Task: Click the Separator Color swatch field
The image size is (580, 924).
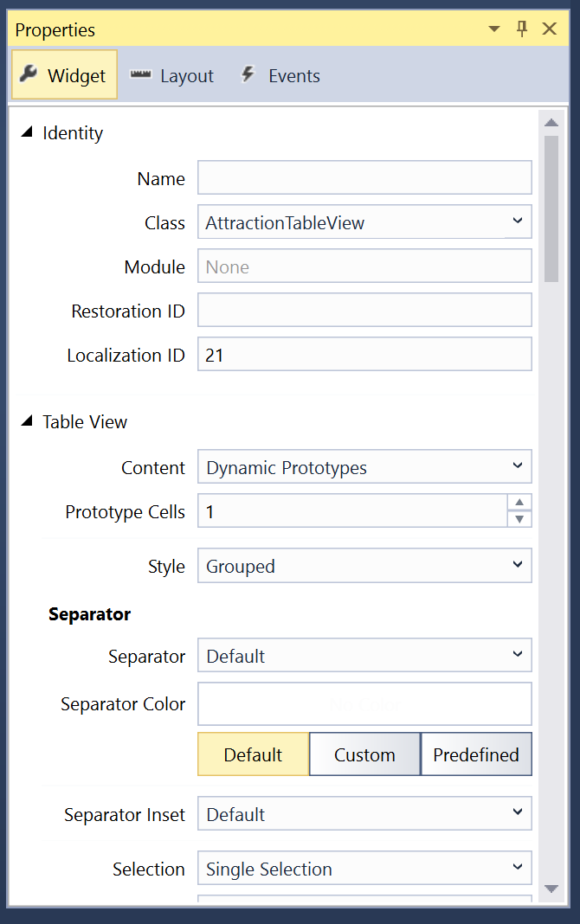Action: [364, 703]
